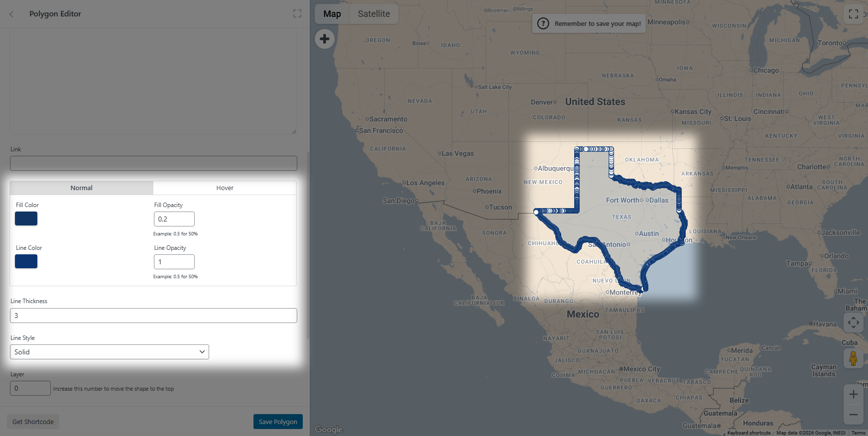The image size is (868, 436).
Task: Click the Toronto city label
Action: [830, 43]
